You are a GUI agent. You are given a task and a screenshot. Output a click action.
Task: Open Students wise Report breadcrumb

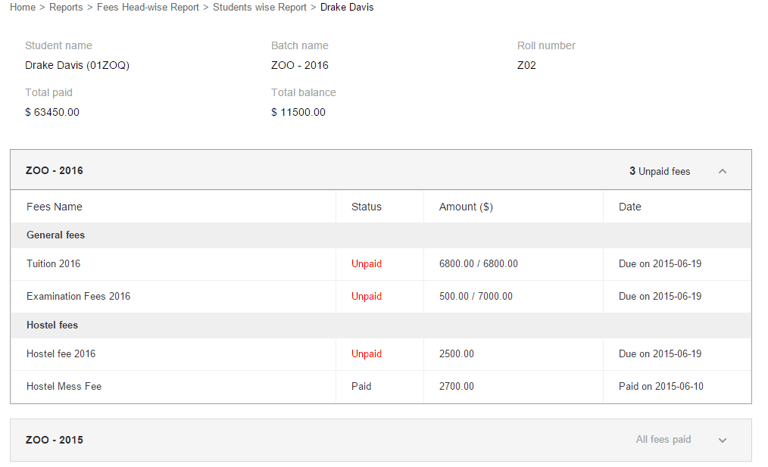pos(259,7)
